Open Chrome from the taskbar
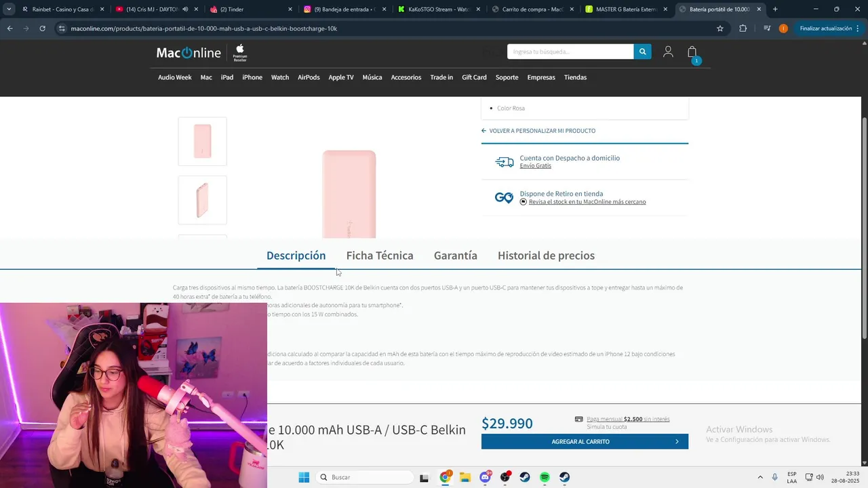868x488 pixels. pyautogui.click(x=446, y=477)
